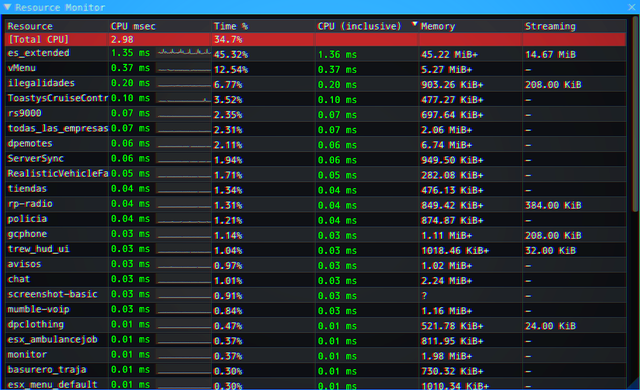Select the es_extended resource row
This screenshot has width=640, height=390.
(x=316, y=54)
